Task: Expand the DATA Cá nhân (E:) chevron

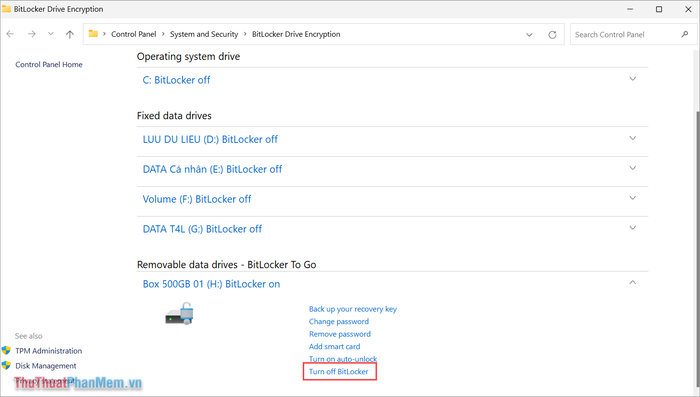Action: [x=633, y=168]
